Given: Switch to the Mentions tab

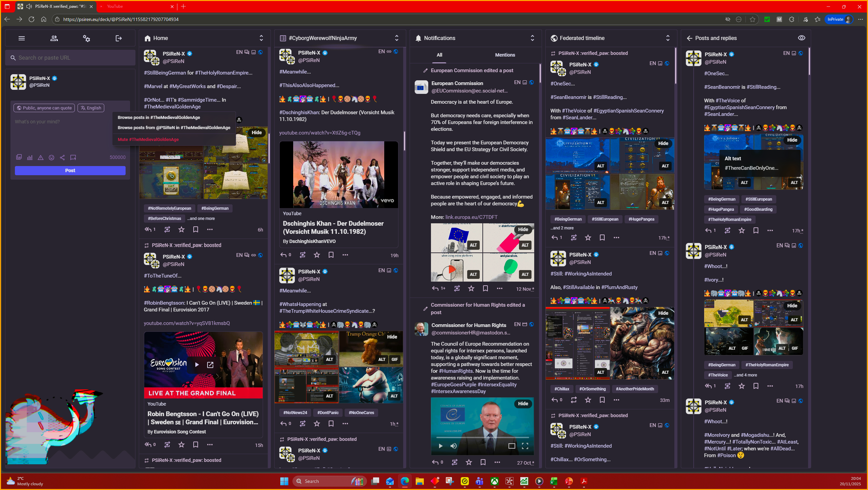Looking at the screenshot, I should (x=505, y=55).
